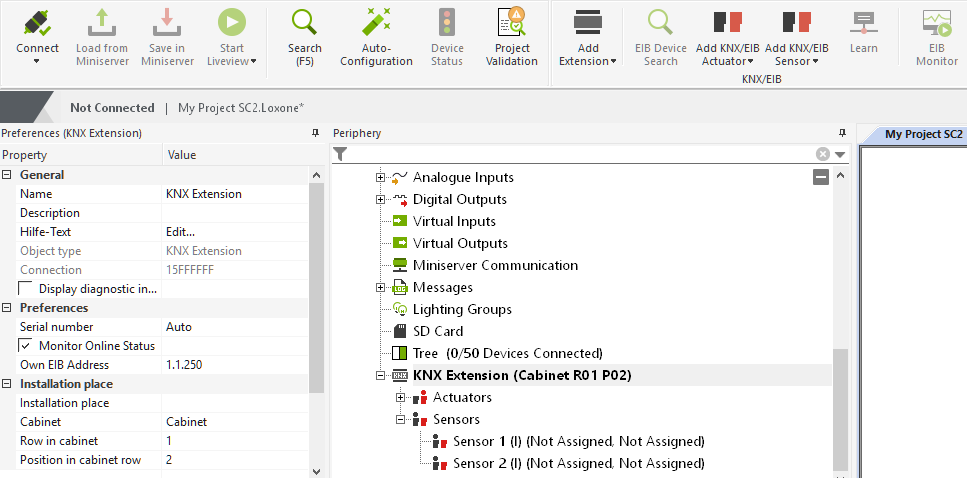Screen dimensions: 967x478
Task: Click the Messages log icon
Action: click(x=400, y=287)
